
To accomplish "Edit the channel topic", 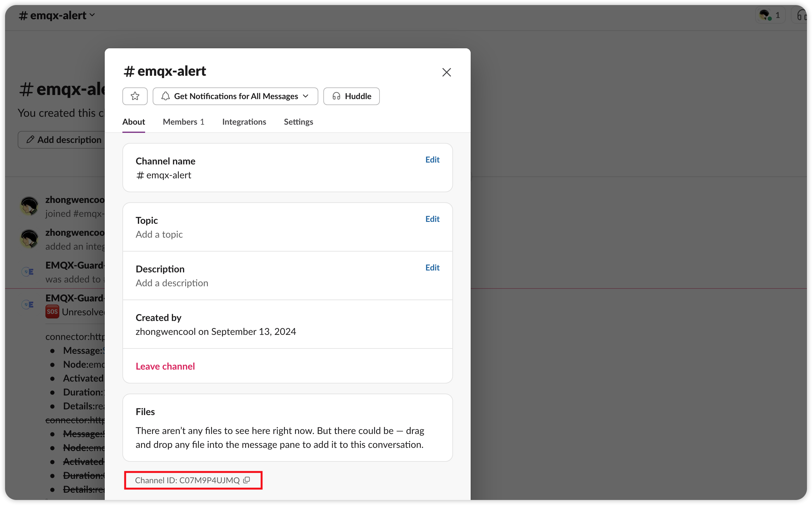I will pyautogui.click(x=432, y=219).
